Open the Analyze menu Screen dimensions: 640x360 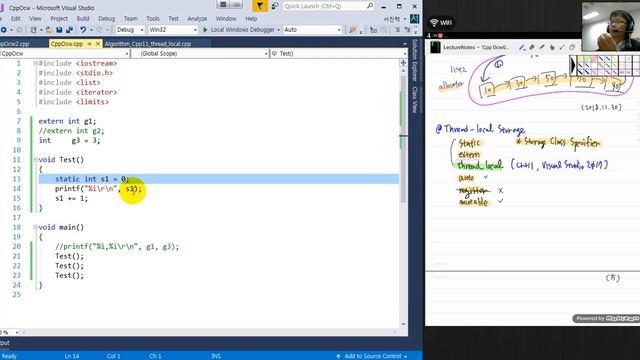(x=197, y=19)
